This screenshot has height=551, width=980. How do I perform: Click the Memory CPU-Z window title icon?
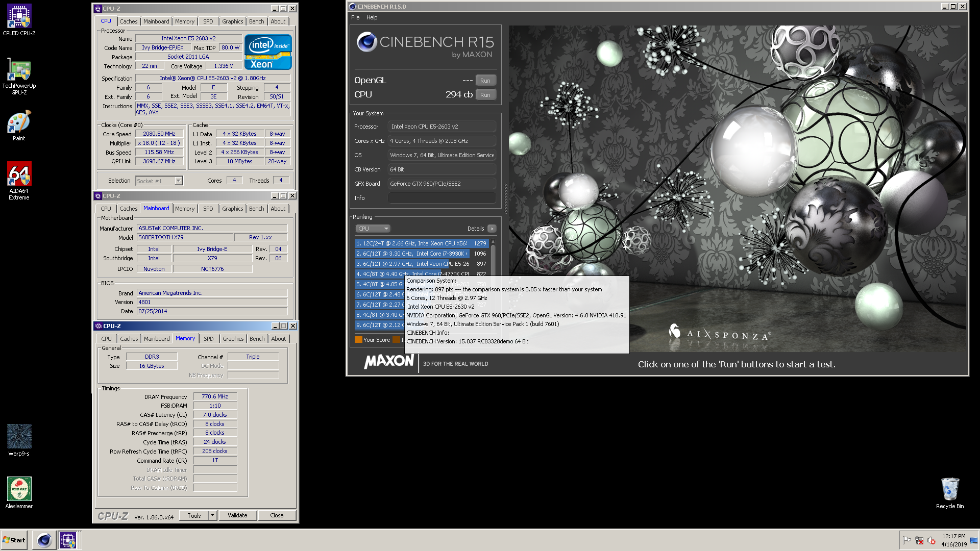(99, 326)
